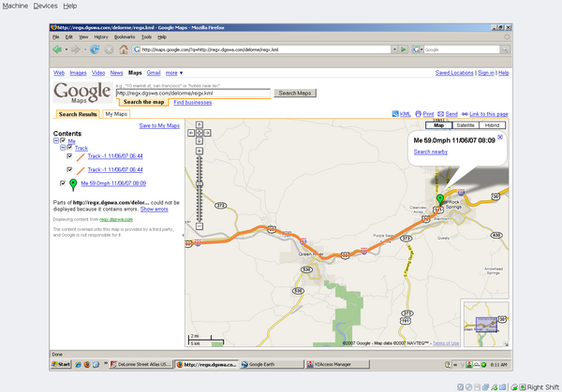Open address bar history dropdown
562x392 pixels.
[394, 50]
